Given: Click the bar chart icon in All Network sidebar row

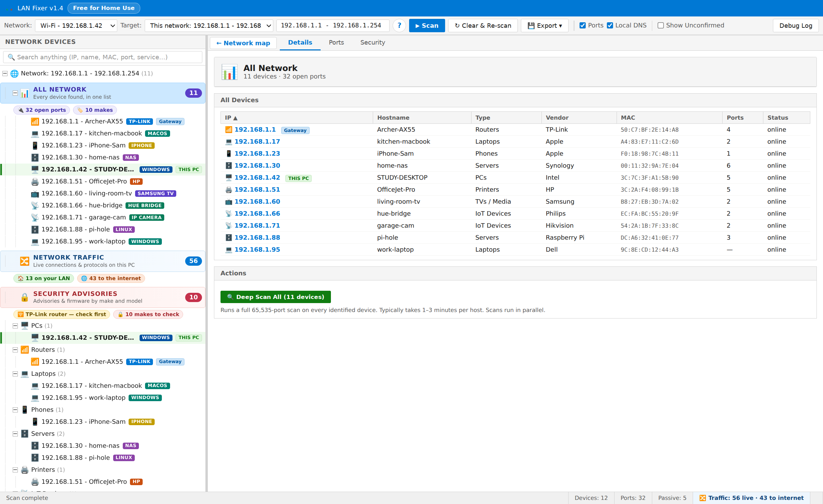Looking at the screenshot, I should pyautogui.click(x=24, y=93).
